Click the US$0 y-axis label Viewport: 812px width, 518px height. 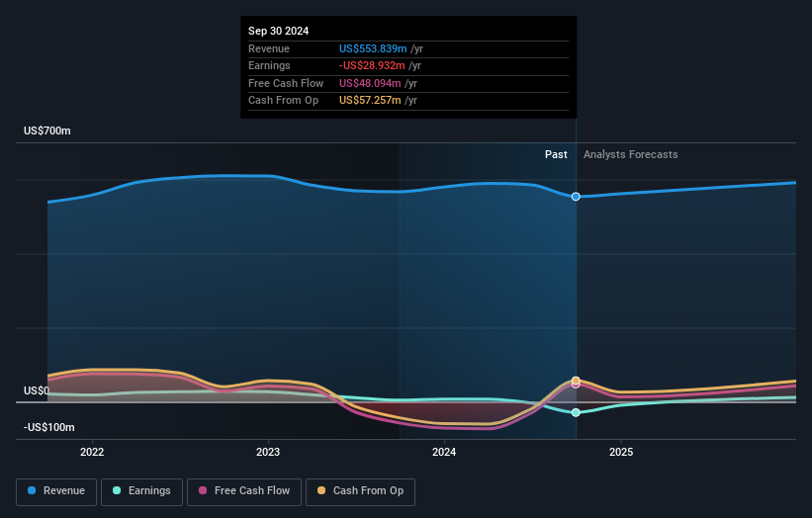(x=37, y=390)
